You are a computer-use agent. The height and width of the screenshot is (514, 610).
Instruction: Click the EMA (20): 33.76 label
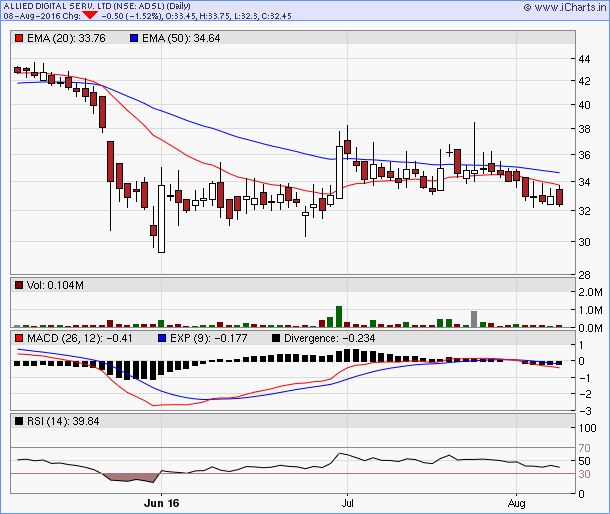pyautogui.click(x=66, y=38)
